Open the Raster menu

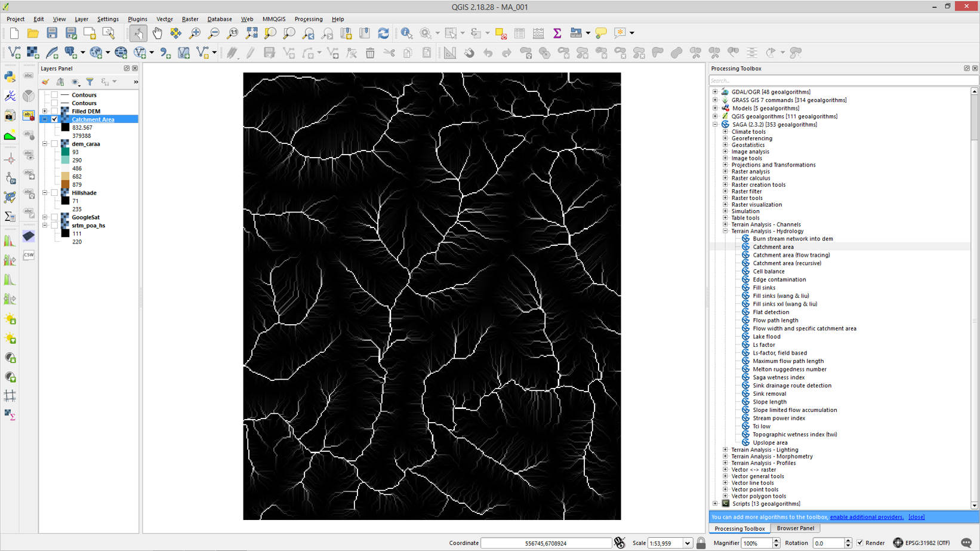[x=190, y=19]
